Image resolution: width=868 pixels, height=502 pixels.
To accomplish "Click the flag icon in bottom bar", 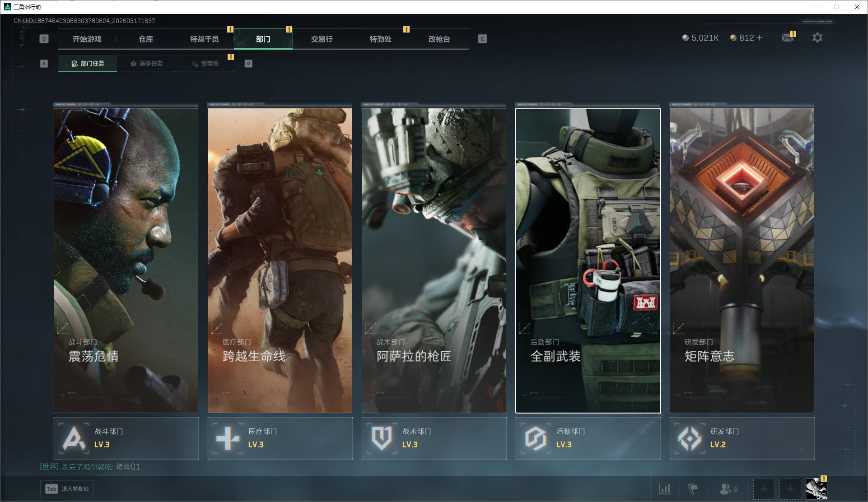I will (692, 488).
